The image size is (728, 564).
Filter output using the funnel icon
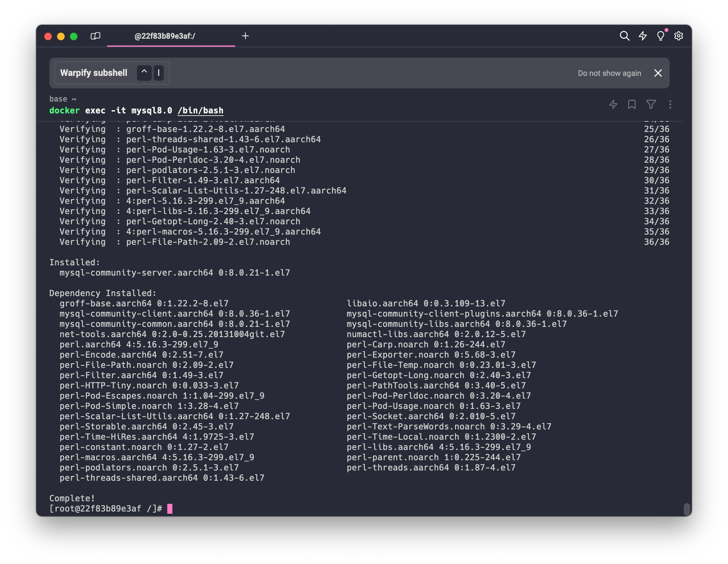pyautogui.click(x=651, y=104)
